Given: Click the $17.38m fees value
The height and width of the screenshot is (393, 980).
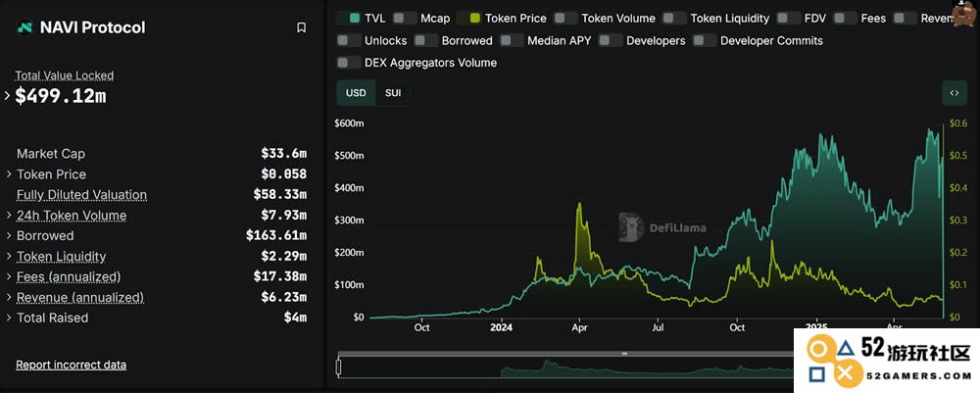Looking at the screenshot, I should 280,276.
